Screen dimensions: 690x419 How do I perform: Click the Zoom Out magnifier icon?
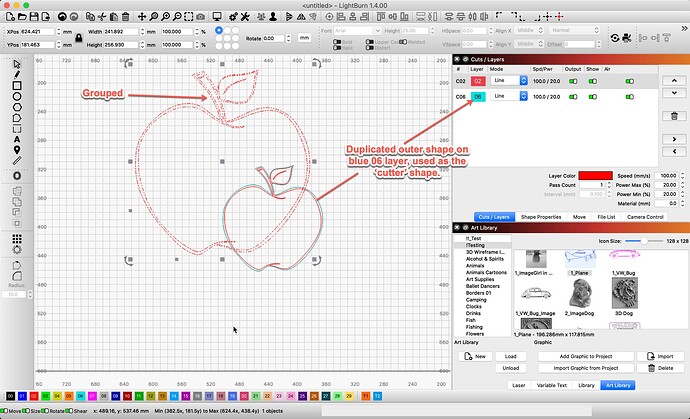click(x=177, y=17)
